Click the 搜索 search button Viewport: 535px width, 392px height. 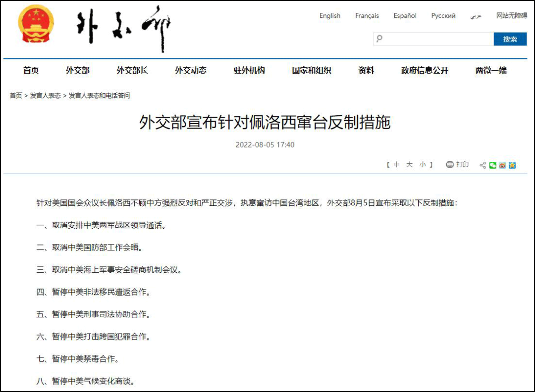(x=510, y=39)
